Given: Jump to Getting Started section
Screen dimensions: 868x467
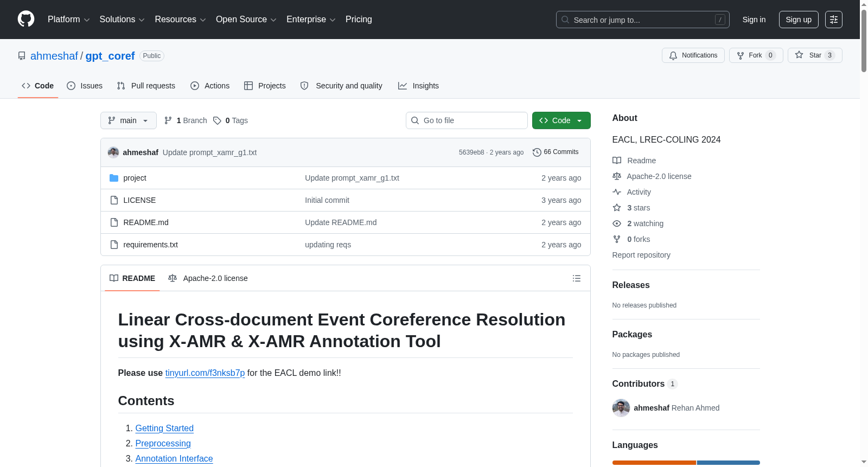Looking at the screenshot, I should [x=164, y=428].
